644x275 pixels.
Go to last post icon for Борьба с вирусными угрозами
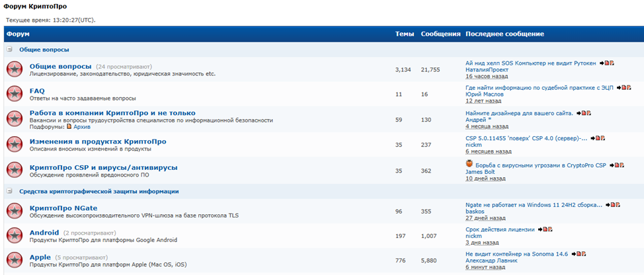point(614,165)
